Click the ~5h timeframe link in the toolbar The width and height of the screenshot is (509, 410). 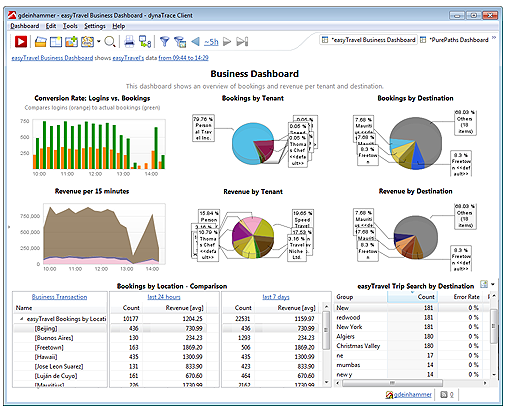point(211,42)
